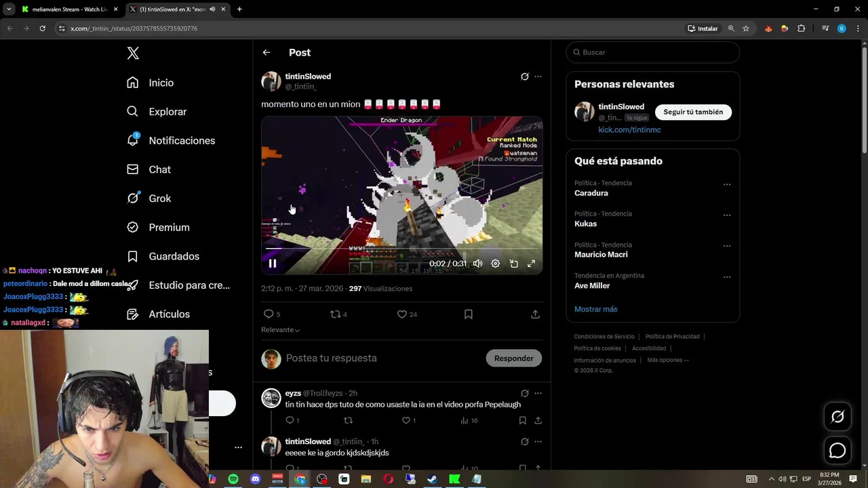
Task: Open options for the Kukas trend
Action: [727, 216]
